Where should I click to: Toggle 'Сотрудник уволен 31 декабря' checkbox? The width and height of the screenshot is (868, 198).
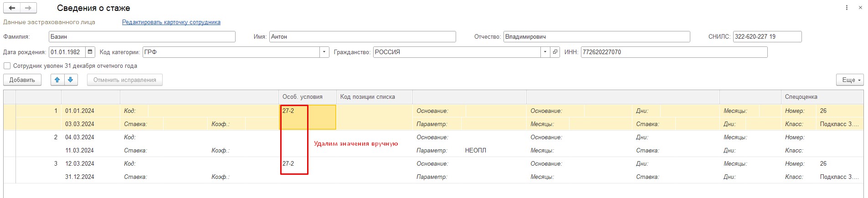(7, 66)
